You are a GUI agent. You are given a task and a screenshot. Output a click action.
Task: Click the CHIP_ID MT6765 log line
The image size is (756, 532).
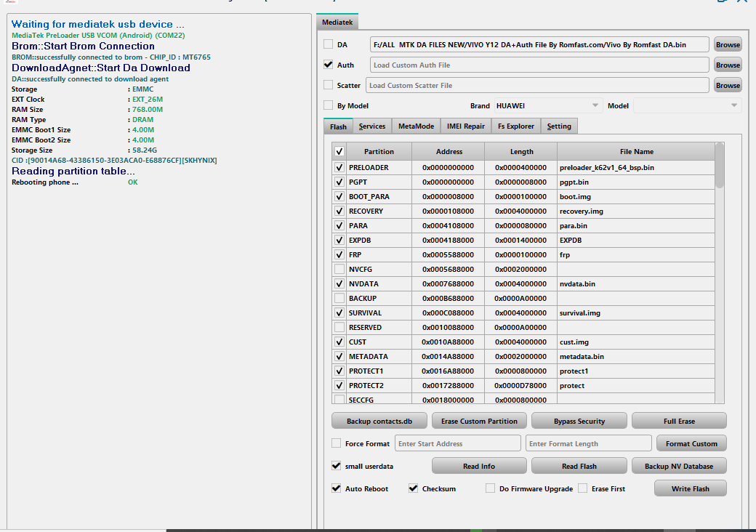(x=111, y=57)
